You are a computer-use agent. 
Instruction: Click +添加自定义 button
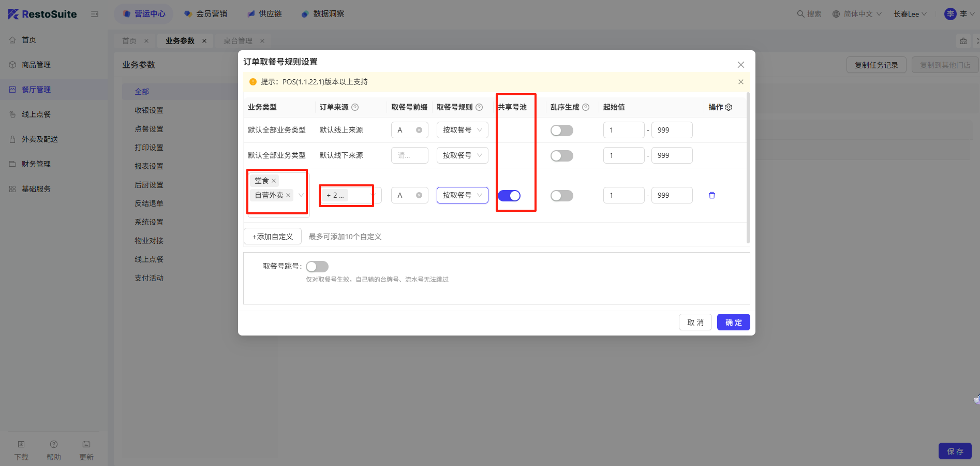273,237
